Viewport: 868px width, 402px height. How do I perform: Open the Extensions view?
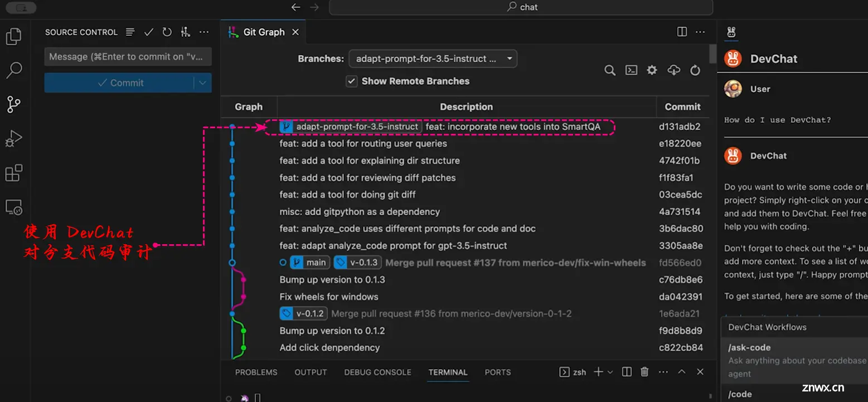tap(13, 173)
